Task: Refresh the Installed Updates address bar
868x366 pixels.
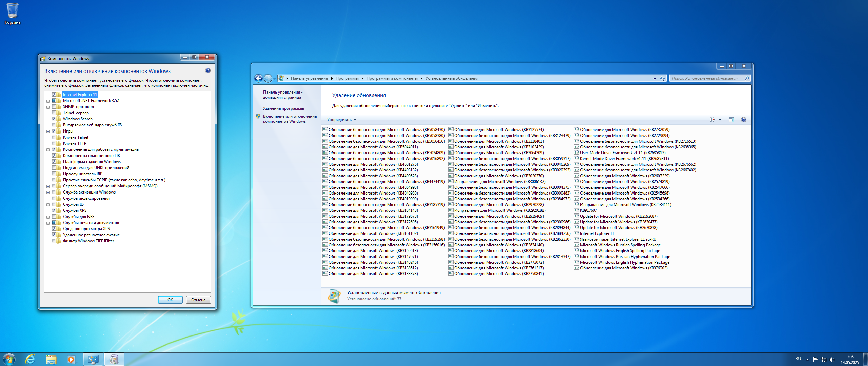Action: coord(663,78)
